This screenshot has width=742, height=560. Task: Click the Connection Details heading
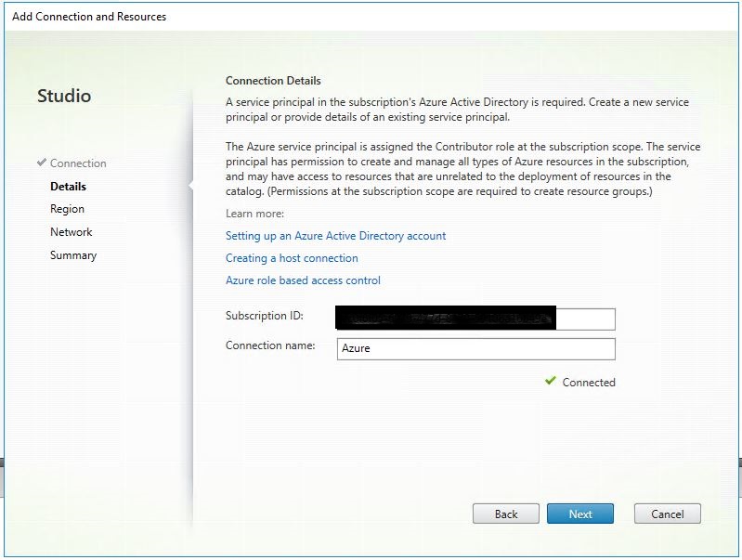coord(273,81)
